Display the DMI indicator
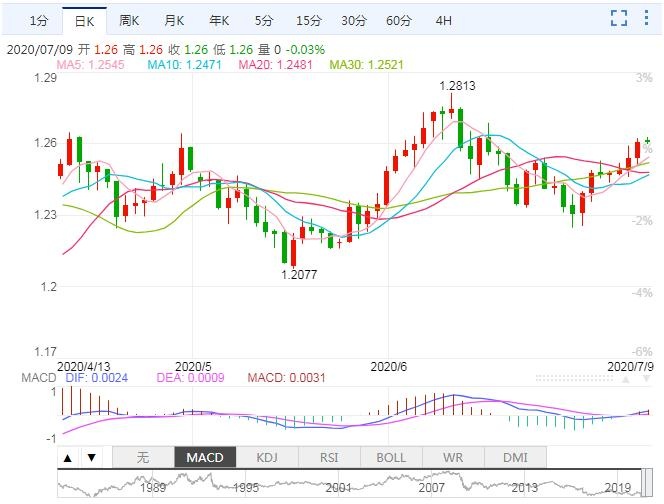Screen dimensions: 664x504 tap(515, 457)
